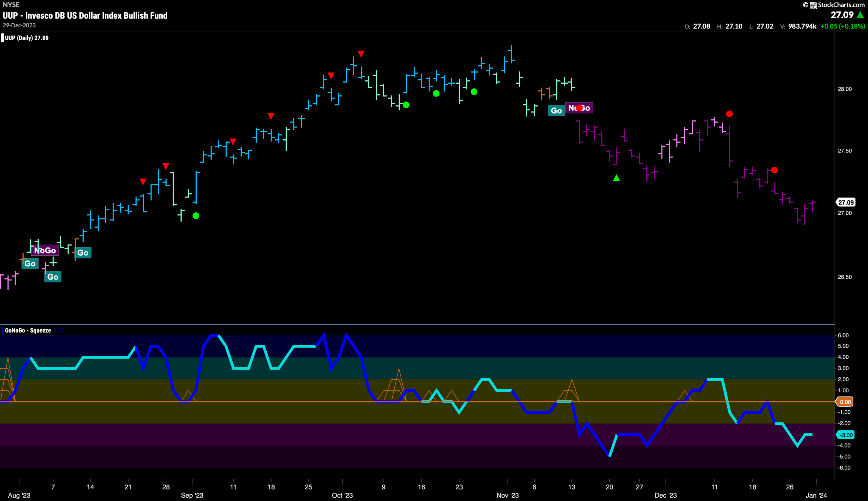Click the red circle near the 27.30 level in late December
The height and width of the screenshot is (501, 868).
(774, 170)
